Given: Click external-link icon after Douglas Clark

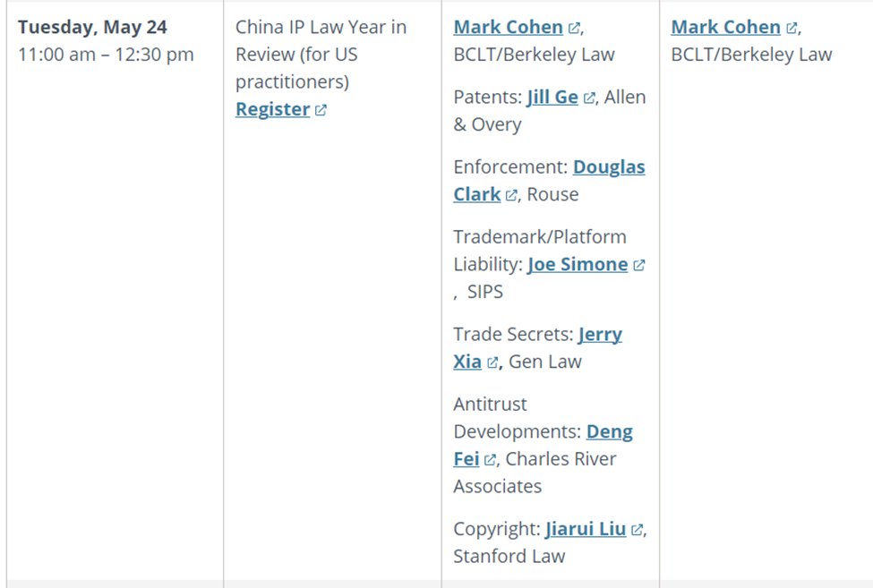Looking at the screenshot, I should [511, 195].
